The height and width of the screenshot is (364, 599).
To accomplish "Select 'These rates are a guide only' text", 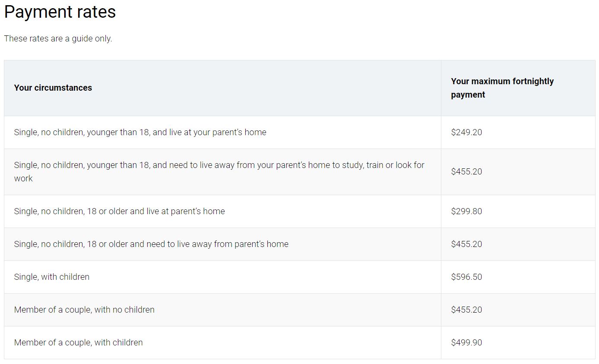I will click(58, 38).
